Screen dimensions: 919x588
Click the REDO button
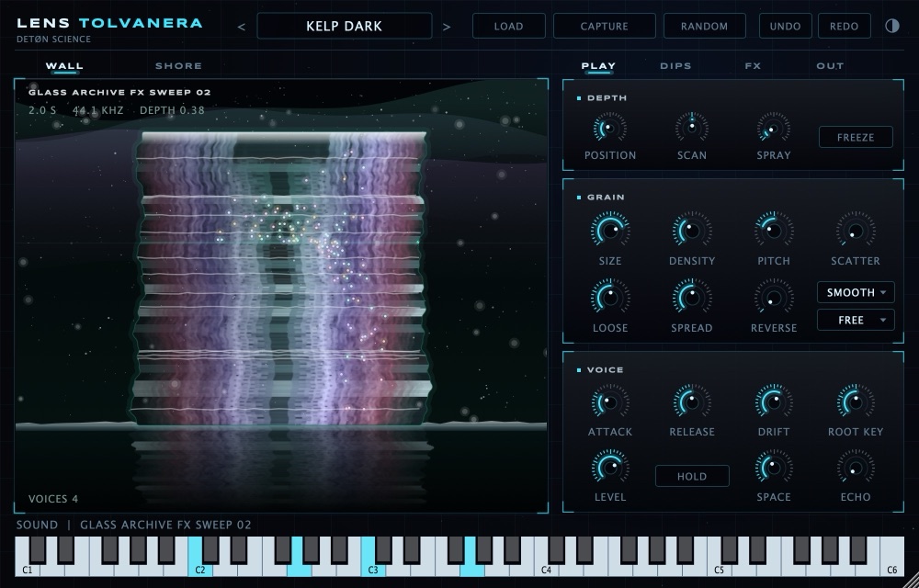click(844, 26)
